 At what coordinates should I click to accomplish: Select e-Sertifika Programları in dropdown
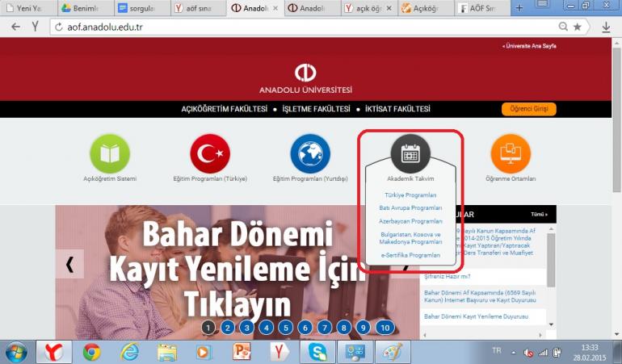(x=410, y=255)
